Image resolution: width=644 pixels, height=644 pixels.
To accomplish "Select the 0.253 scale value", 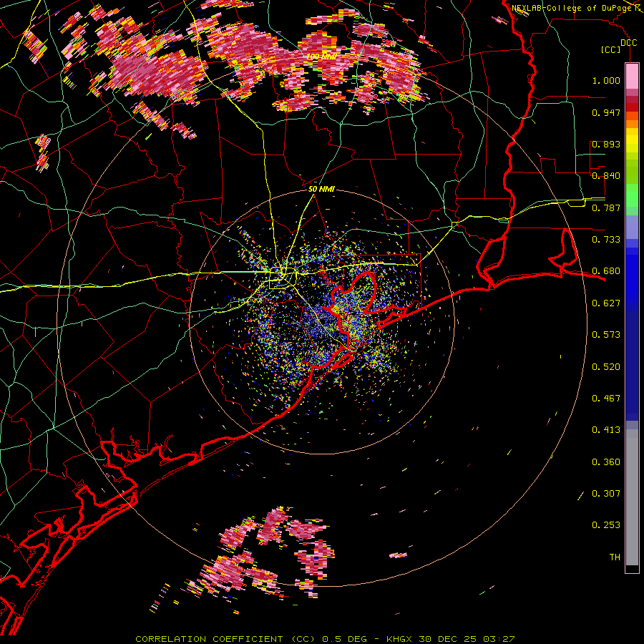I will point(606,525).
